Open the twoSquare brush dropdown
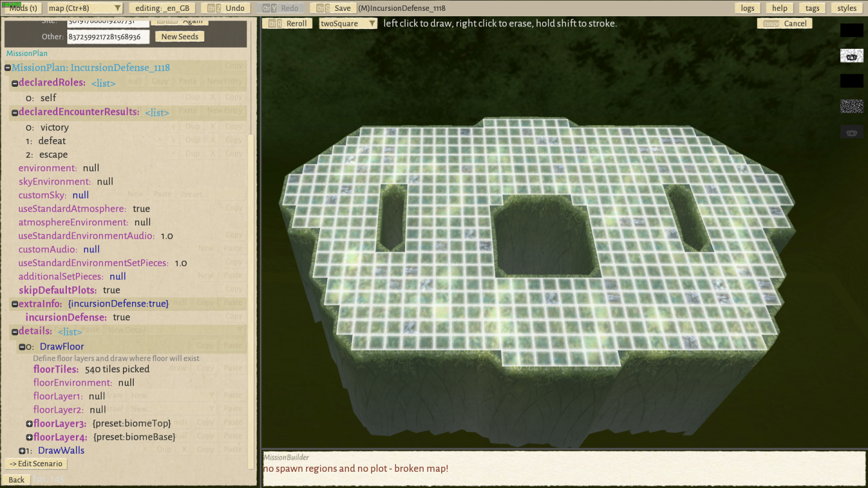 click(348, 23)
